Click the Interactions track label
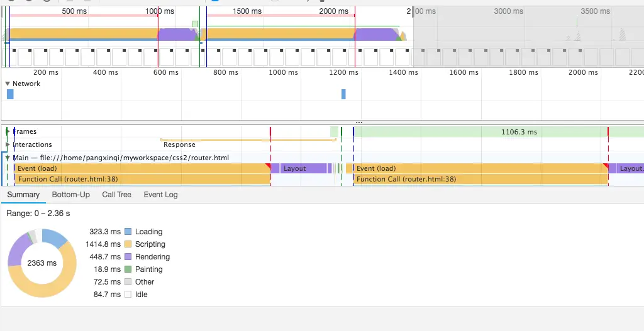 [33, 144]
